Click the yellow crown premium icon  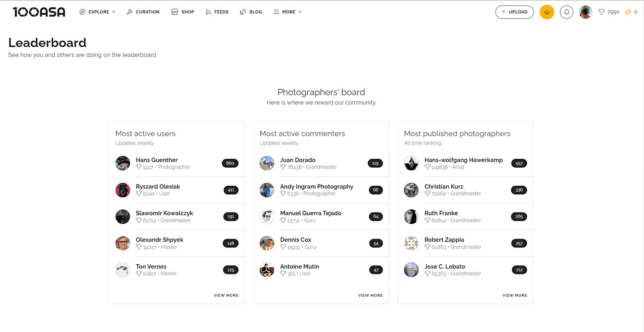(x=547, y=12)
